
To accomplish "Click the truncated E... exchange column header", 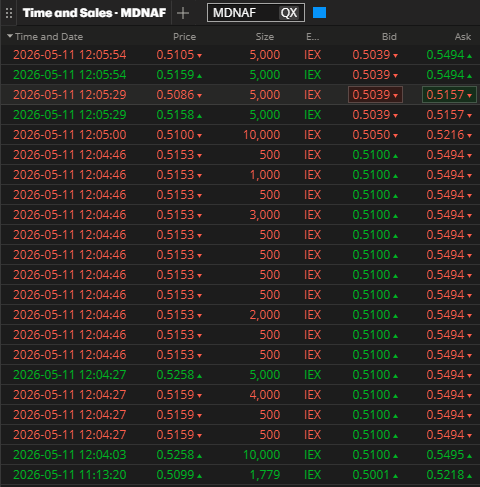I will (x=312, y=37).
